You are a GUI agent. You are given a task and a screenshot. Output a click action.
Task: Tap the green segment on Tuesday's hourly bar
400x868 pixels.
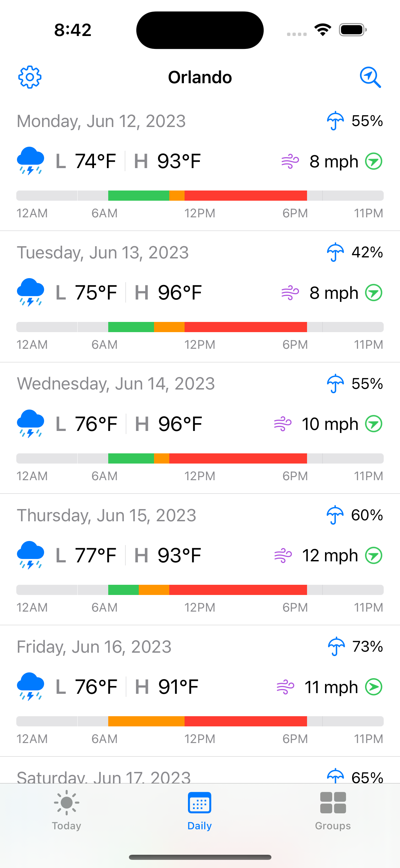pos(131,327)
